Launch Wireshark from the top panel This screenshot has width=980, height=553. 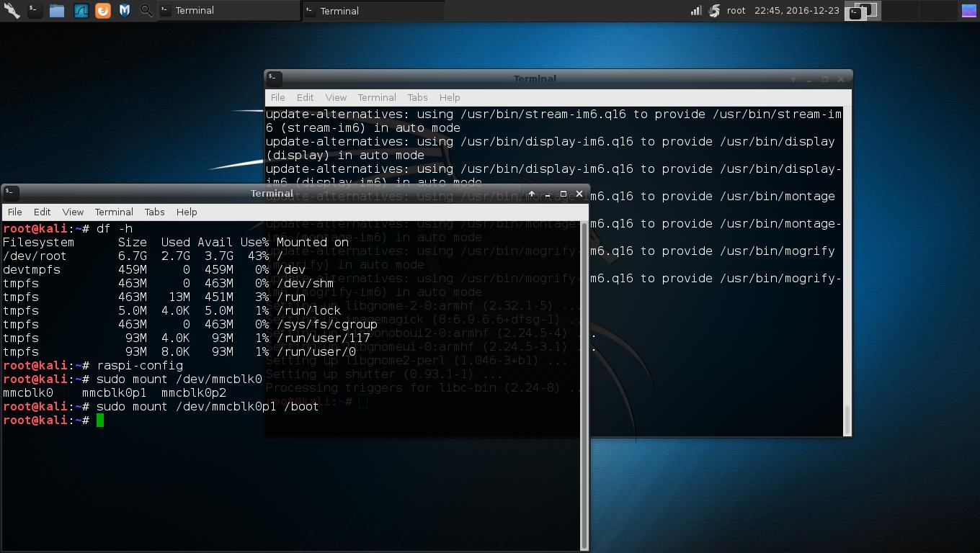(81, 10)
